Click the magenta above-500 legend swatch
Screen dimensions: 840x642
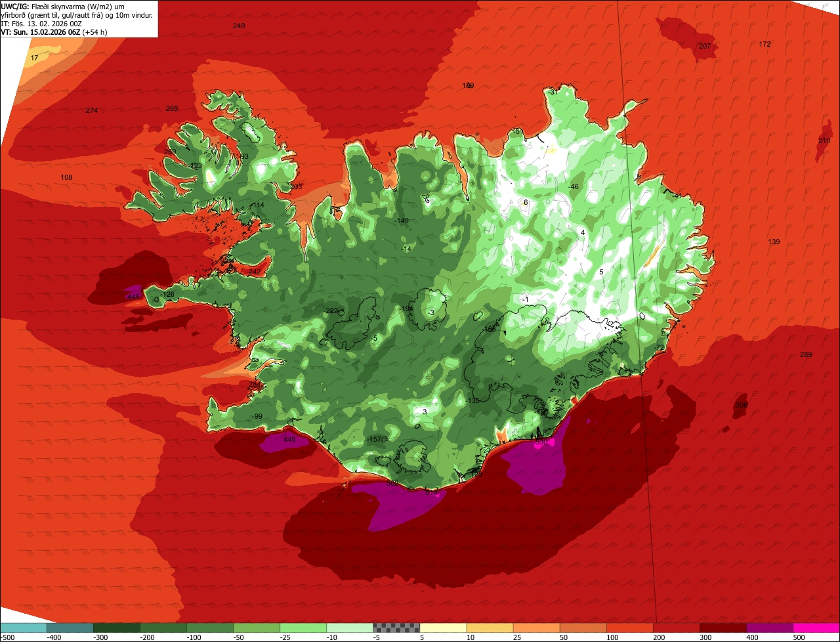click(816, 628)
